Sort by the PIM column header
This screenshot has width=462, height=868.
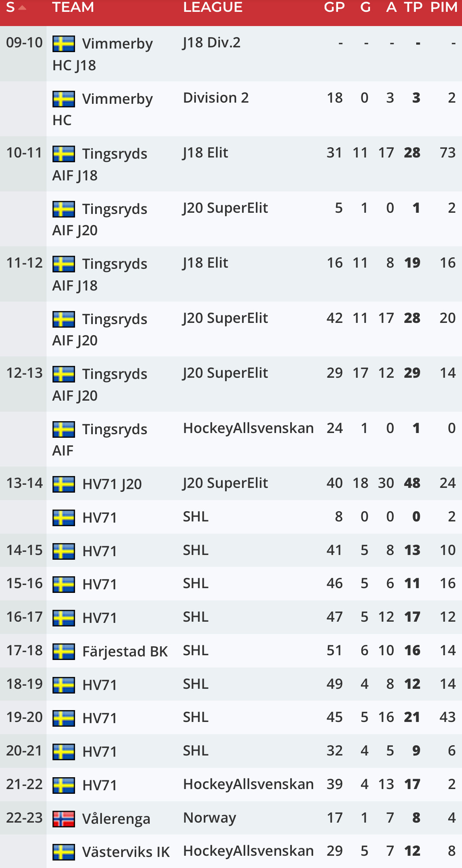point(444,7)
